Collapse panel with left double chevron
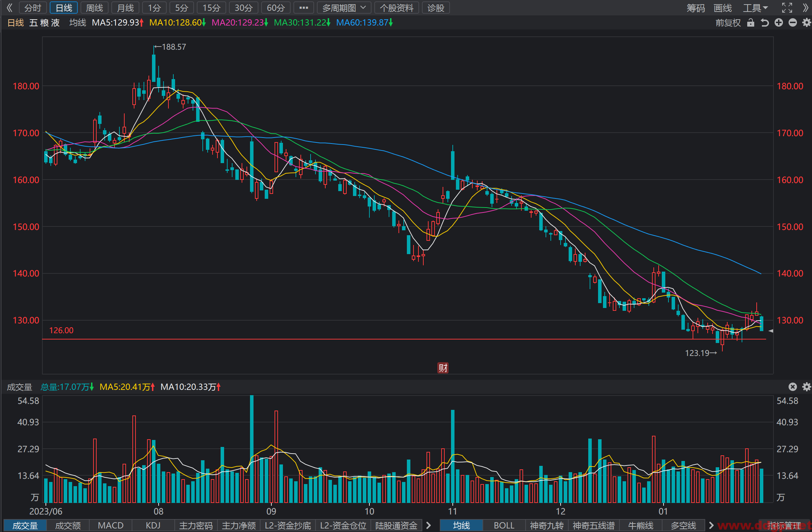The image size is (812, 532). pyautogui.click(x=9, y=8)
